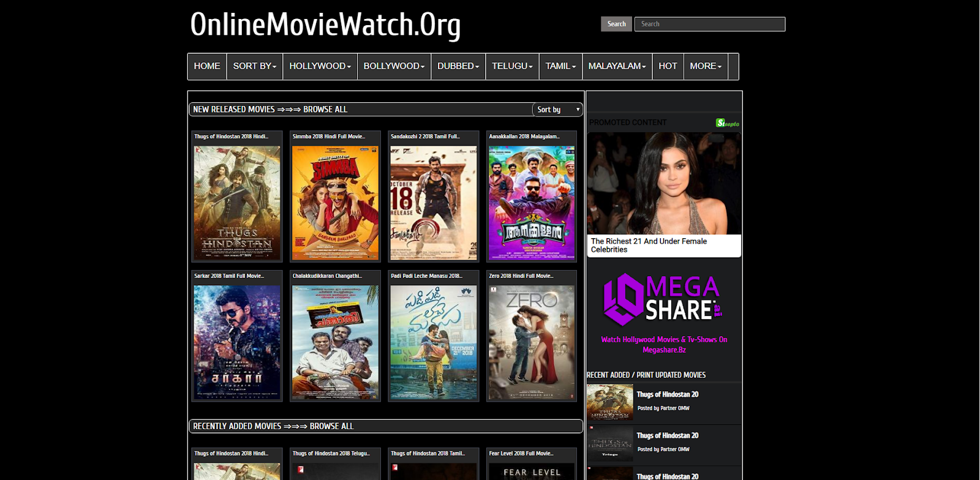Click title 'Simmba 2018 Hindi Full Movie..'
Screen dimensions: 980x480
point(329,137)
